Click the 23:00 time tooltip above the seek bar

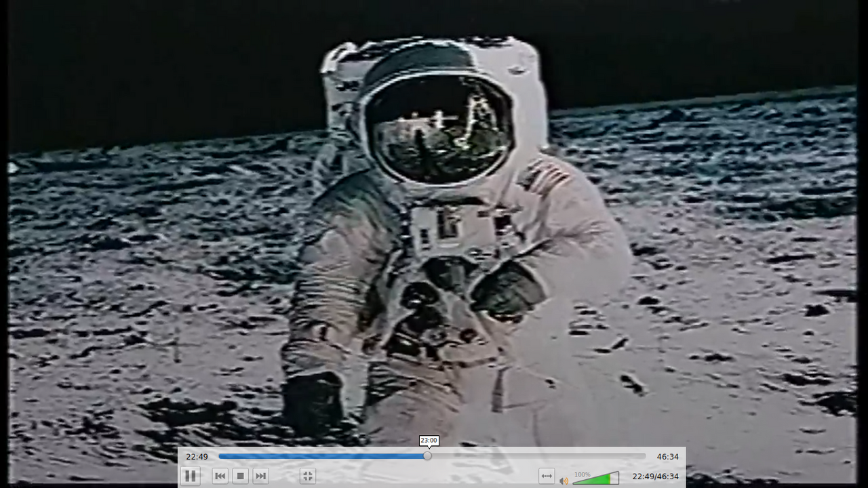429,441
